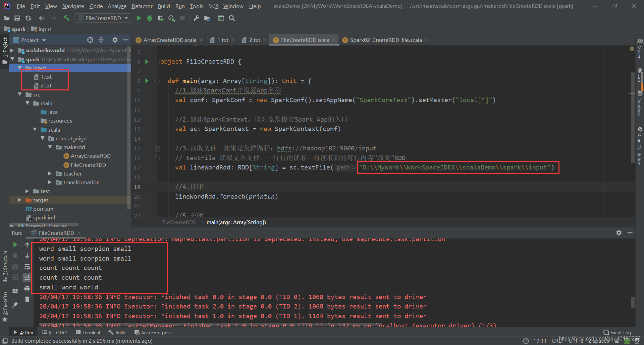Image resolution: width=644 pixels, height=345 pixels.
Task: Open the Java Enterprise tool window
Action: click(x=153, y=333)
